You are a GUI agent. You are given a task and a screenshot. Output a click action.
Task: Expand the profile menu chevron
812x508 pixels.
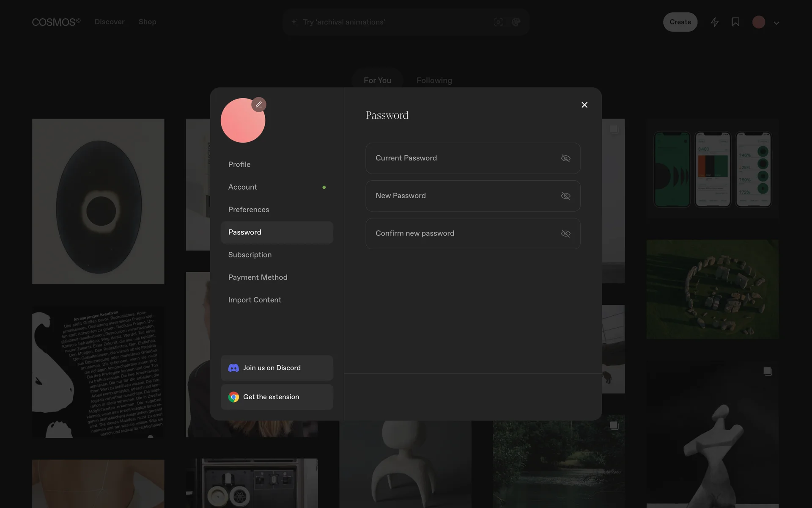coord(776,23)
